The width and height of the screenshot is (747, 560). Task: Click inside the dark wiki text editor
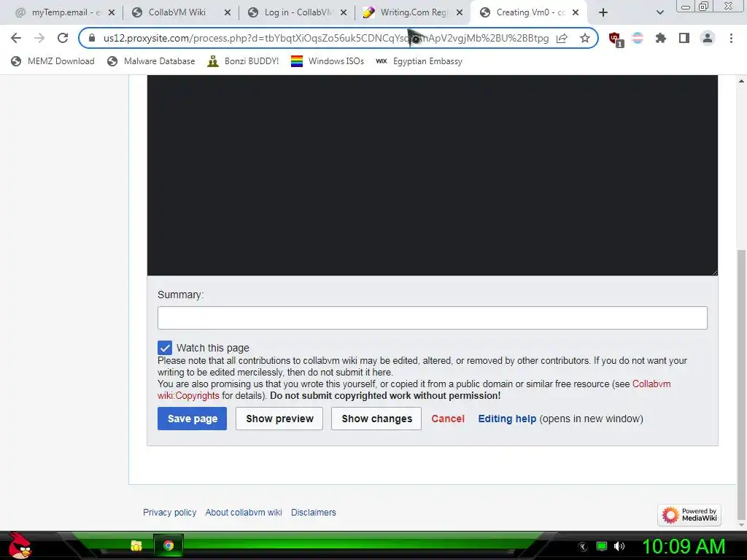pos(432,175)
